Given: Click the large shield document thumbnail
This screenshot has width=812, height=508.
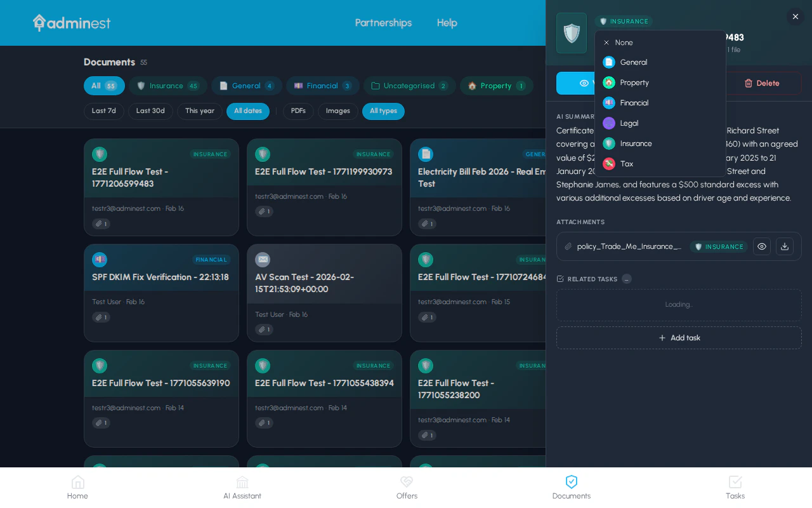Looking at the screenshot, I should [x=572, y=33].
